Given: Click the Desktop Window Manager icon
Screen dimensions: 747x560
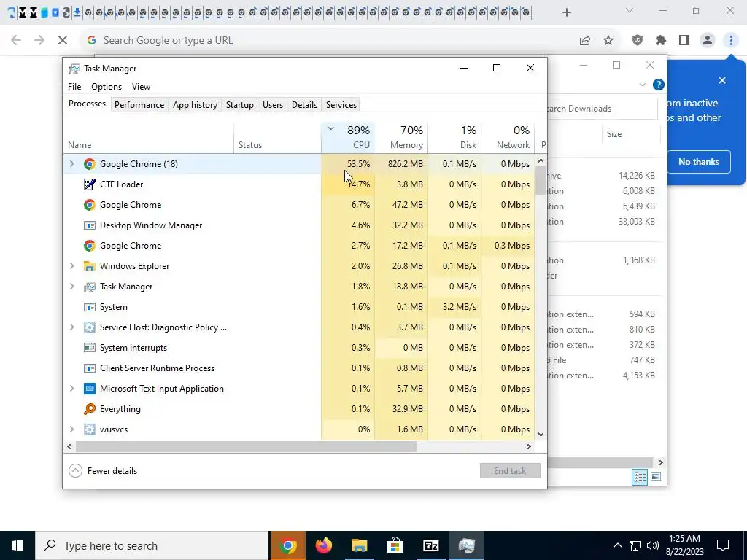Looking at the screenshot, I should pos(89,225).
